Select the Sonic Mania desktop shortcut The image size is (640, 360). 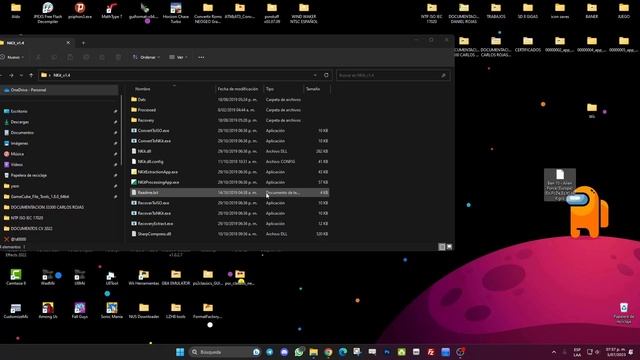point(111,311)
